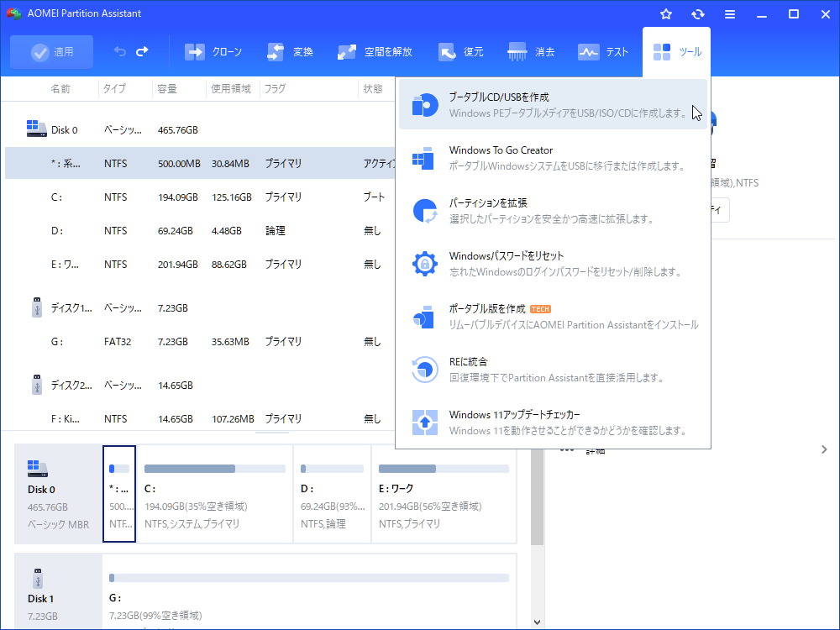840x630 pixels.
Task: Open the Tools (ツール) tab
Action: pos(676,52)
